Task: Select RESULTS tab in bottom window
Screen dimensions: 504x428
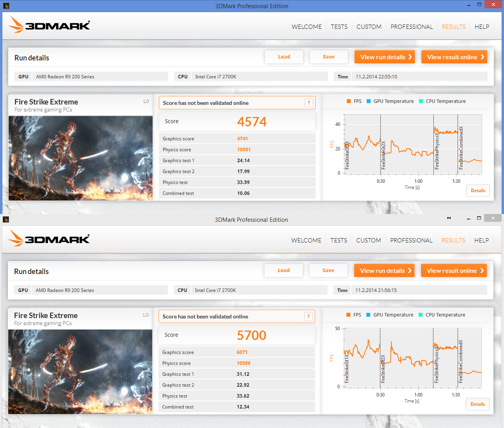Action: (x=453, y=240)
